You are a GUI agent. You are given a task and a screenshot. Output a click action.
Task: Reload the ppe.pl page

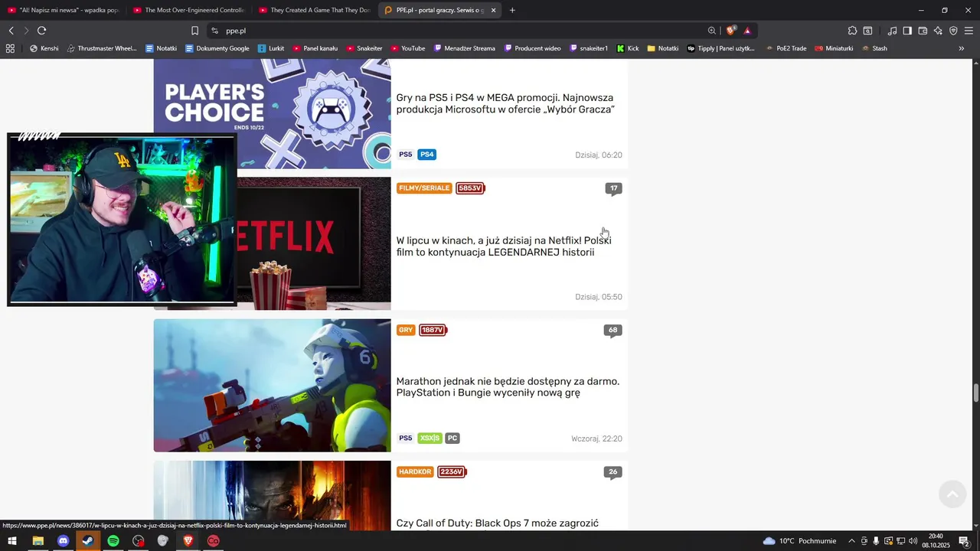pos(41,31)
